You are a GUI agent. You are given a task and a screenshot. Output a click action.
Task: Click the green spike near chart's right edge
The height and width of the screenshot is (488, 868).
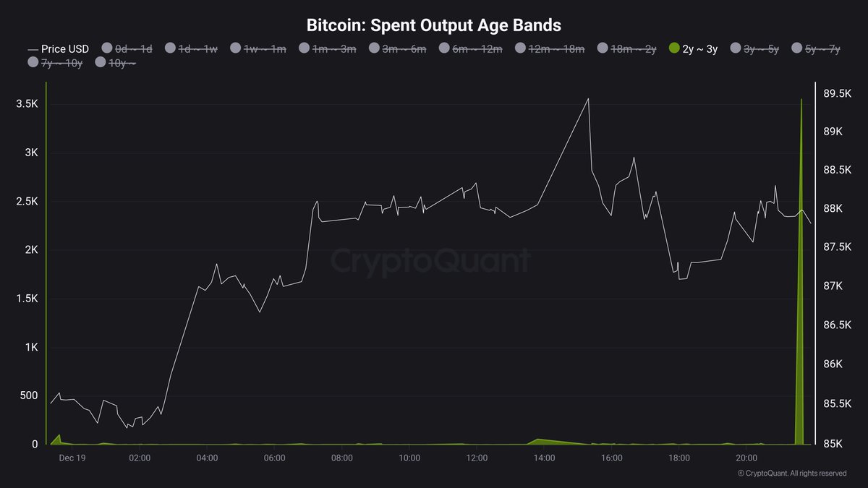click(x=801, y=289)
